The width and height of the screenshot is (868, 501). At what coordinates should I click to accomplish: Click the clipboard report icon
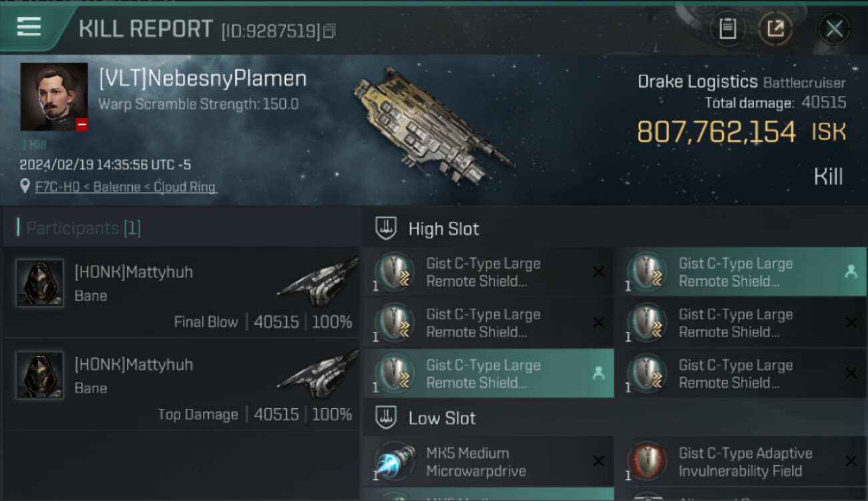(x=727, y=29)
